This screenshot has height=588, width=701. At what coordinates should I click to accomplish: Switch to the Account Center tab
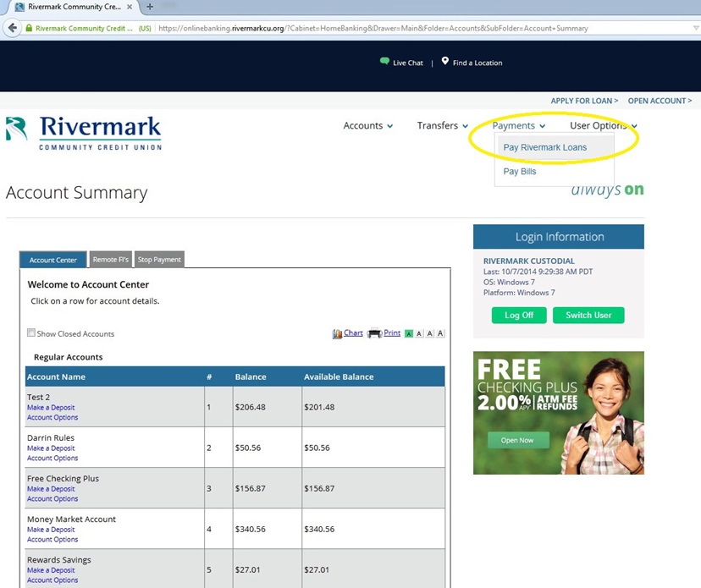tap(52, 260)
